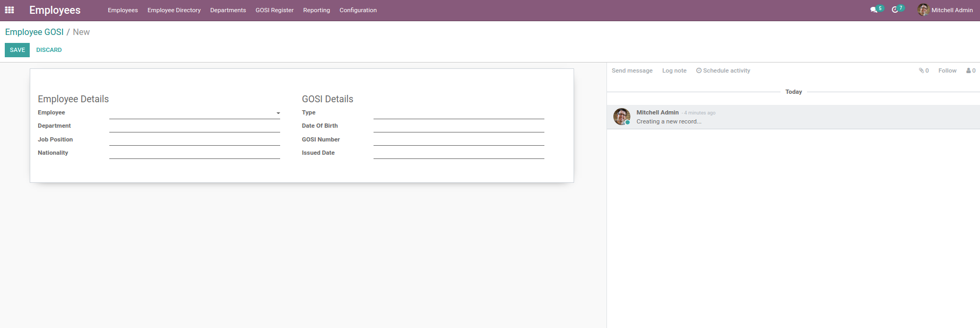The image size is (980, 328).
Task: Open activities clock icon in top bar
Action: pyautogui.click(x=895, y=10)
